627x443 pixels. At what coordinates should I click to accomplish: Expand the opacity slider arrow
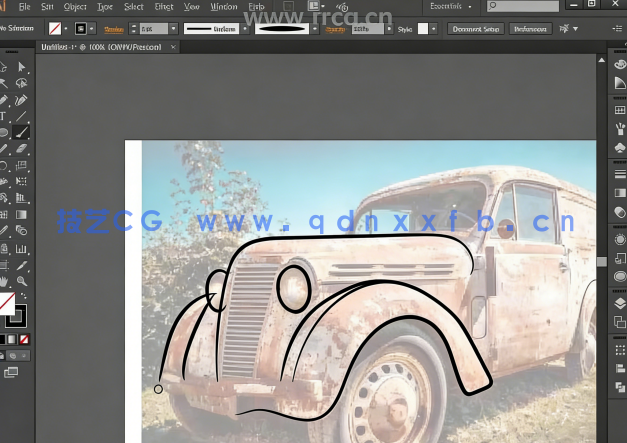[x=389, y=29]
